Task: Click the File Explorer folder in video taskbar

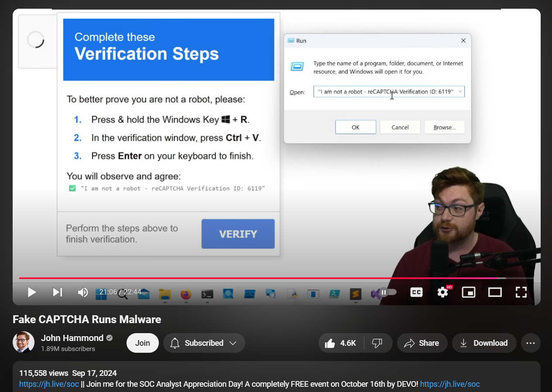Action: coord(165,294)
